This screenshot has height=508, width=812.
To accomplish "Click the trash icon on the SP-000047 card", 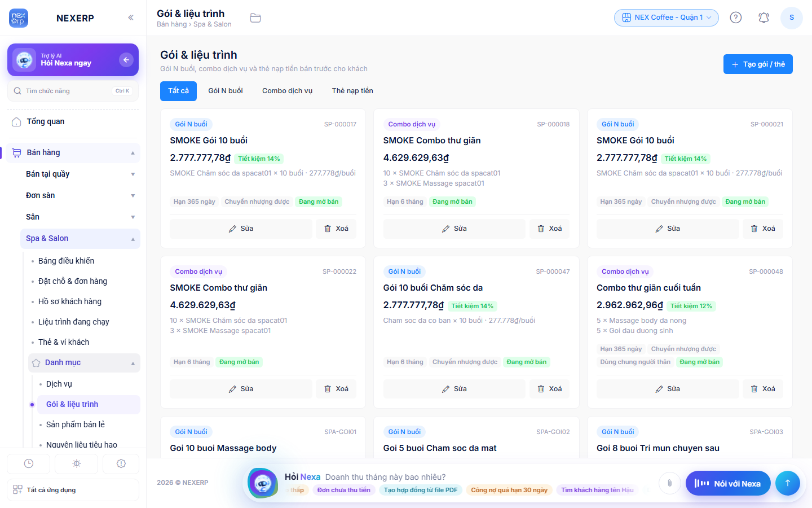I will click(541, 389).
